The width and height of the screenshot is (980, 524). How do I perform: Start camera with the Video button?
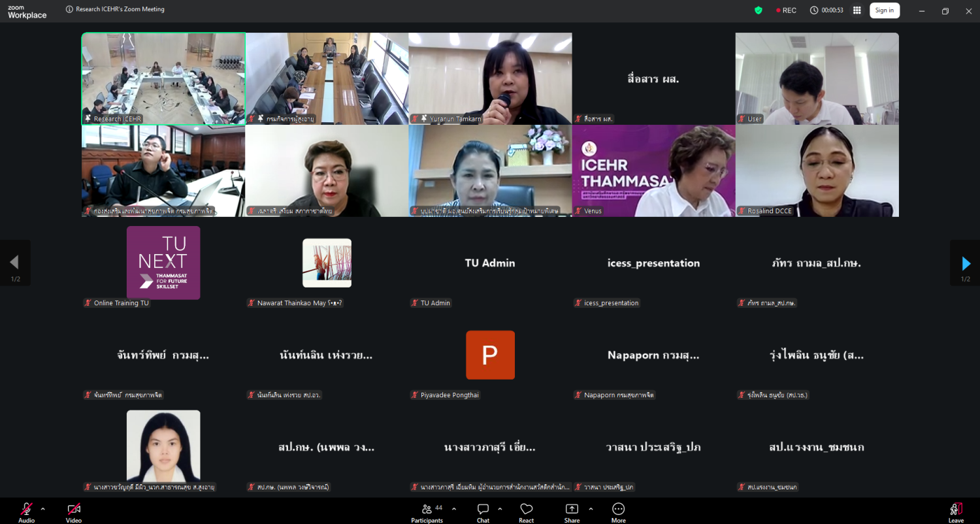tap(74, 511)
